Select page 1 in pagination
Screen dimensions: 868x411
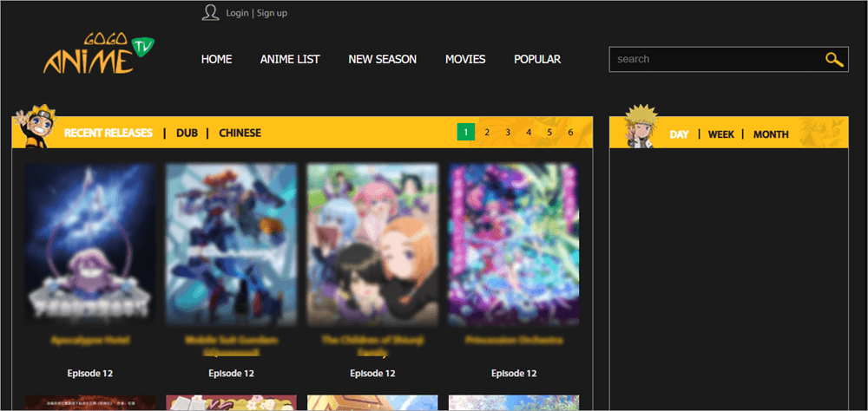coord(466,132)
